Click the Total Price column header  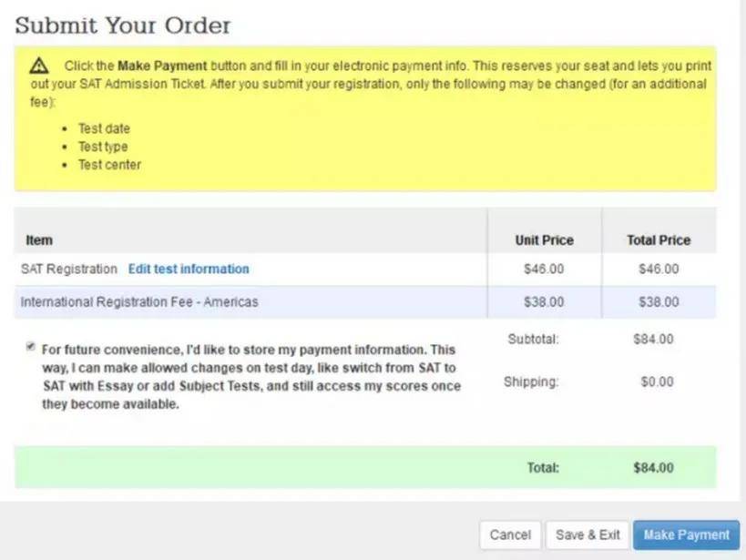pyautogui.click(x=659, y=240)
